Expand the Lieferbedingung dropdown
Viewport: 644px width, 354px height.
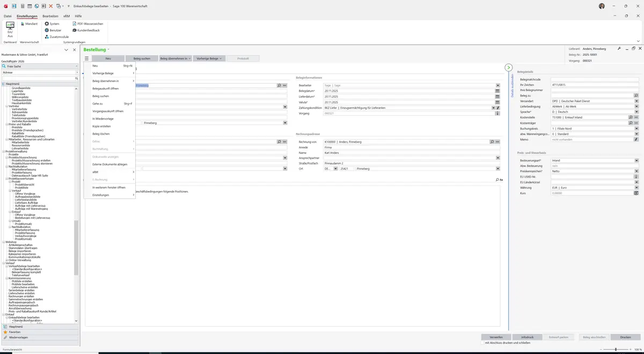[x=636, y=106]
